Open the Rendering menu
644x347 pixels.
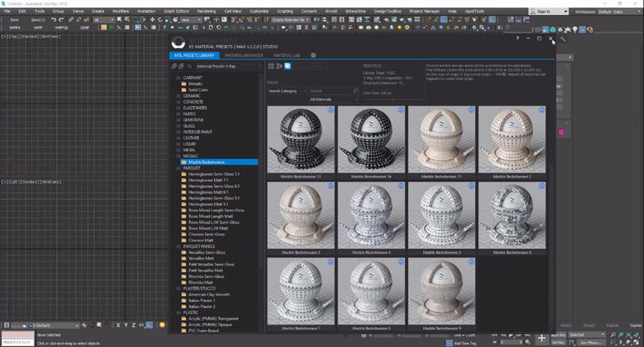[x=206, y=11]
